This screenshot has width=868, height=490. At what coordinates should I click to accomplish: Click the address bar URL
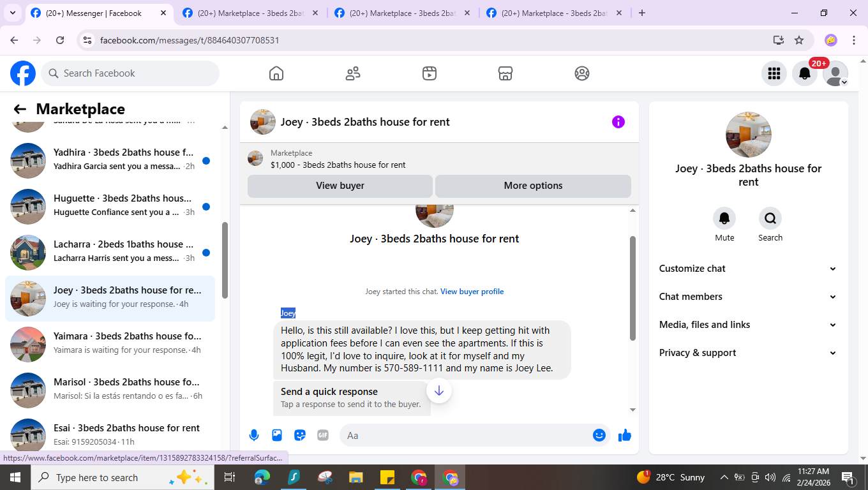190,40
